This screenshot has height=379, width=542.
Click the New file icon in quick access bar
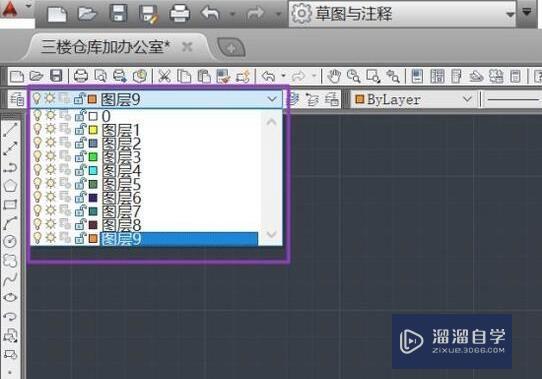point(56,14)
